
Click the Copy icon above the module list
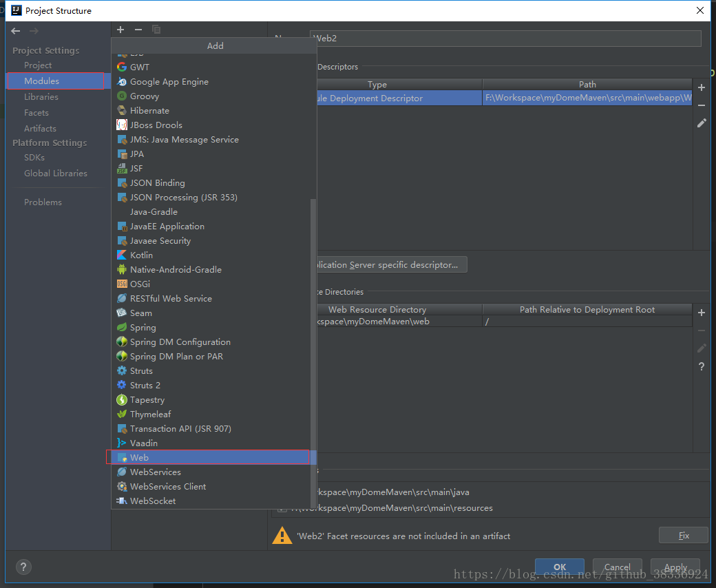coord(156,30)
